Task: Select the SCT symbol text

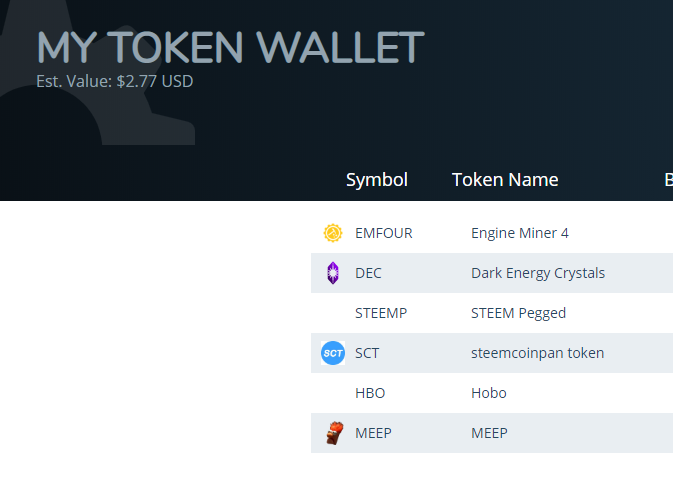Action: 367,353
